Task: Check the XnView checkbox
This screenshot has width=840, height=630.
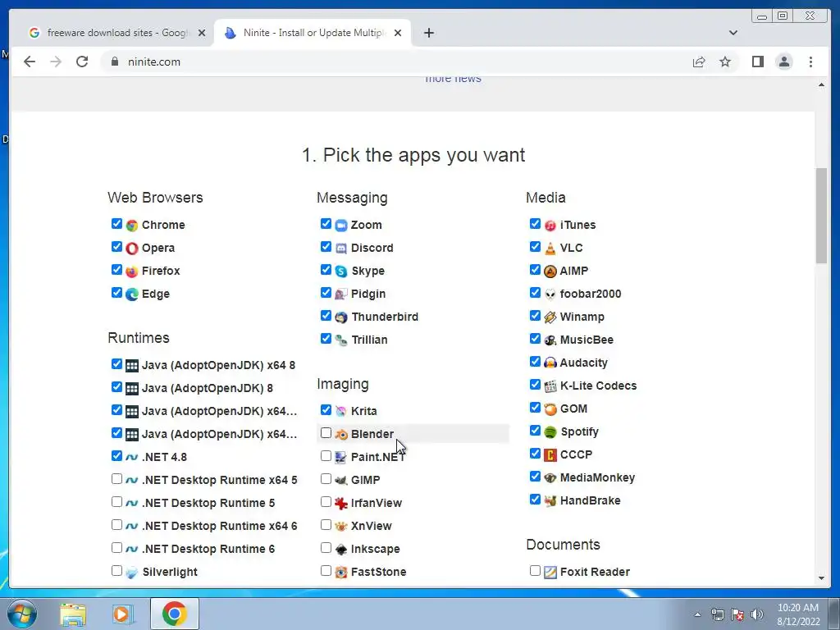Action: point(326,525)
